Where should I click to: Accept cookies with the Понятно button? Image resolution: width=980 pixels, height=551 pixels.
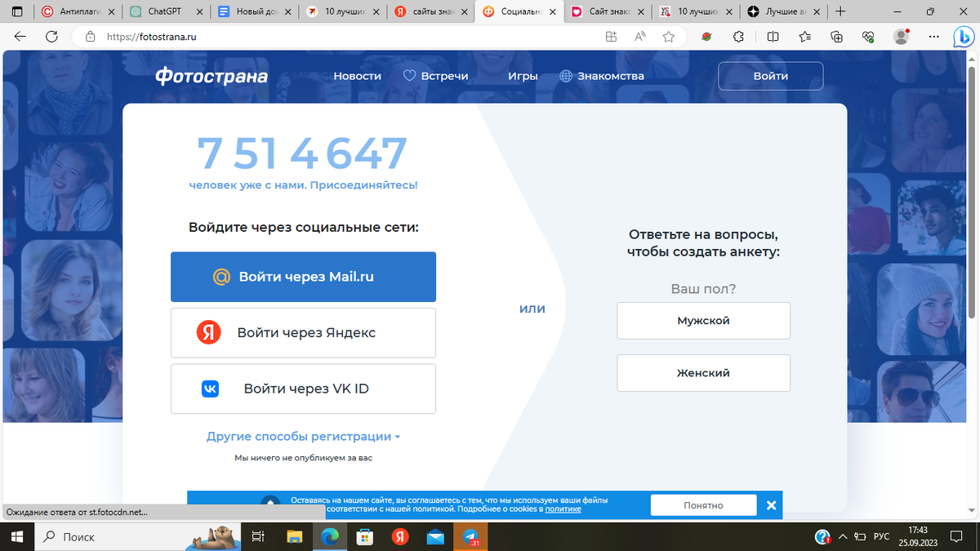703,505
